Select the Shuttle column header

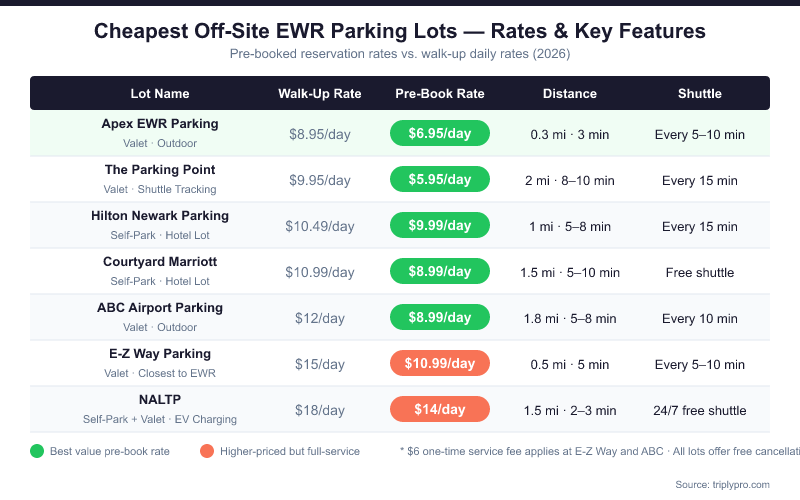700,94
